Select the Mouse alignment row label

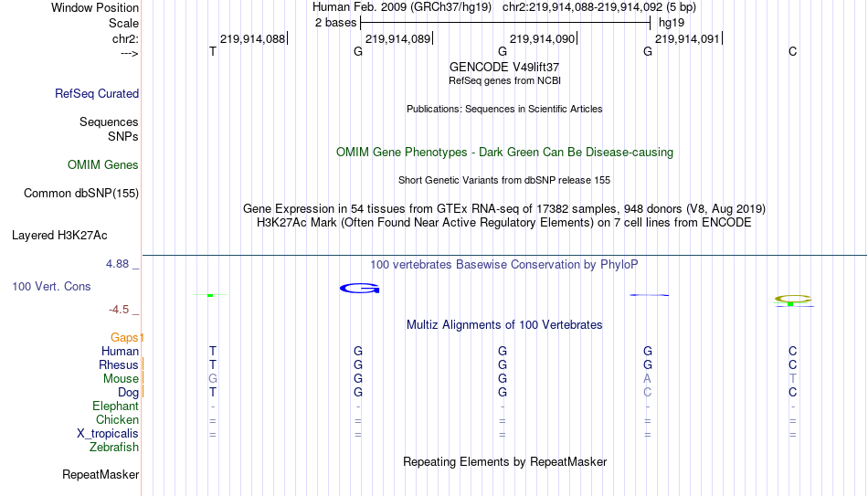click(121, 379)
